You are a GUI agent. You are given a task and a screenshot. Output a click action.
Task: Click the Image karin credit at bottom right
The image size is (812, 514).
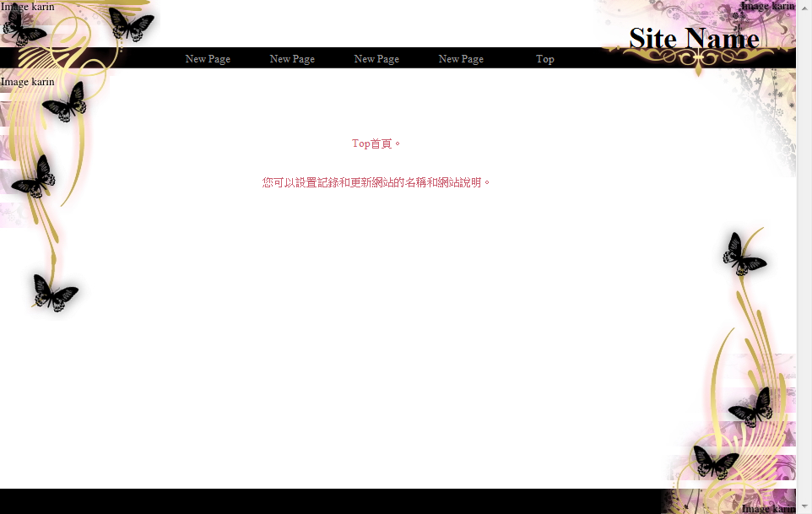[x=768, y=508]
